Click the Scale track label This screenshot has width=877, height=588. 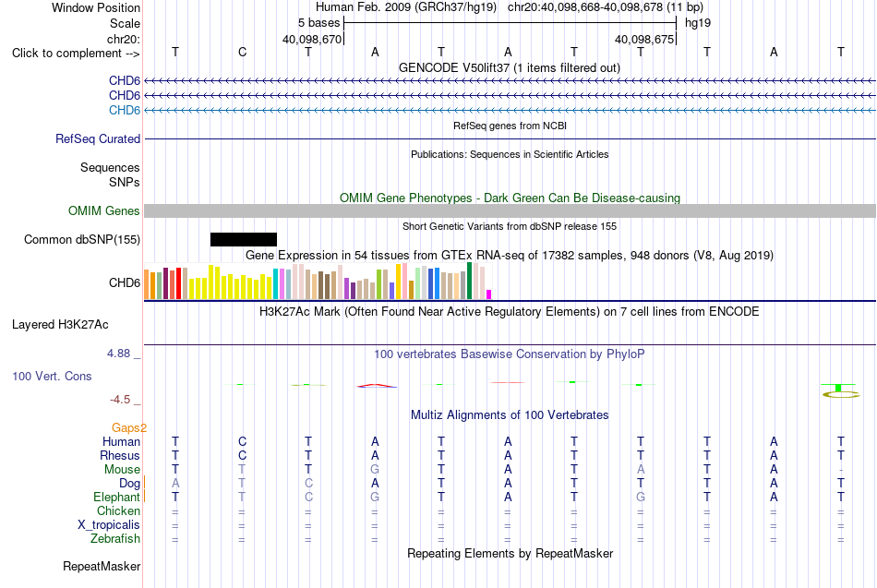click(x=125, y=23)
